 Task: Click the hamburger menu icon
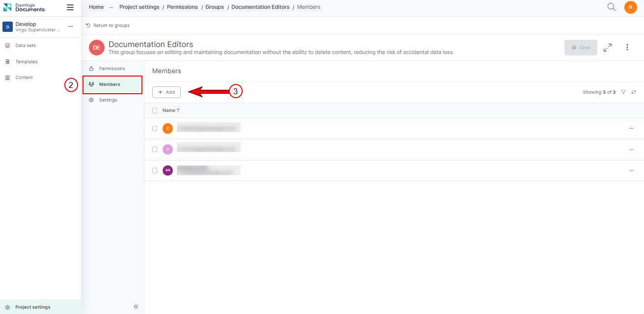[x=70, y=7]
